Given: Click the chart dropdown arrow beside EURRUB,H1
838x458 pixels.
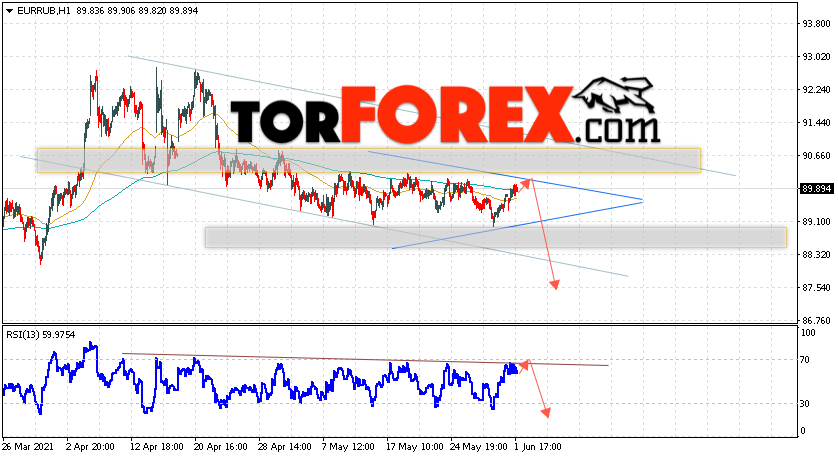Looking at the screenshot, I should point(10,11).
